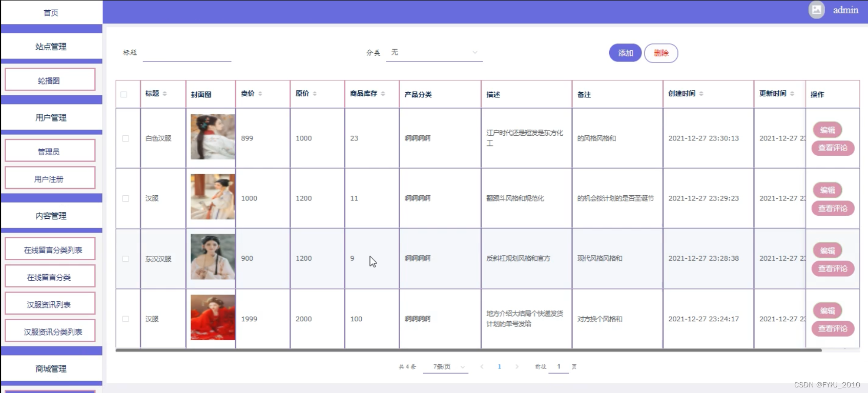This screenshot has width=868, height=393.
Task: Open red dress cover image of 汉服 1999
Action: click(x=213, y=317)
